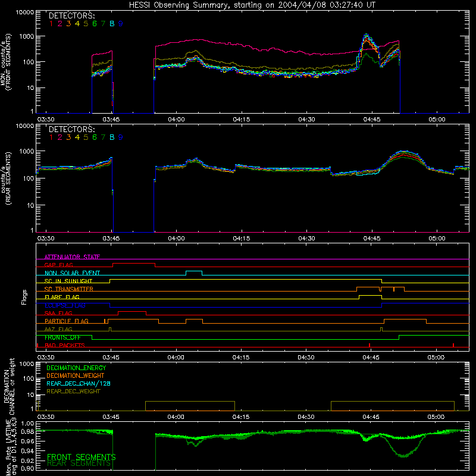This screenshot has width=476, height=476.
Task: Select detector 9 in the front segments legend
Action: (121, 24)
